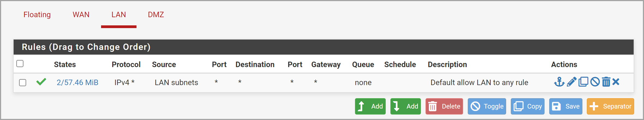
Task: Check the Default allow LAN rule checkbox
Action: coord(23,83)
